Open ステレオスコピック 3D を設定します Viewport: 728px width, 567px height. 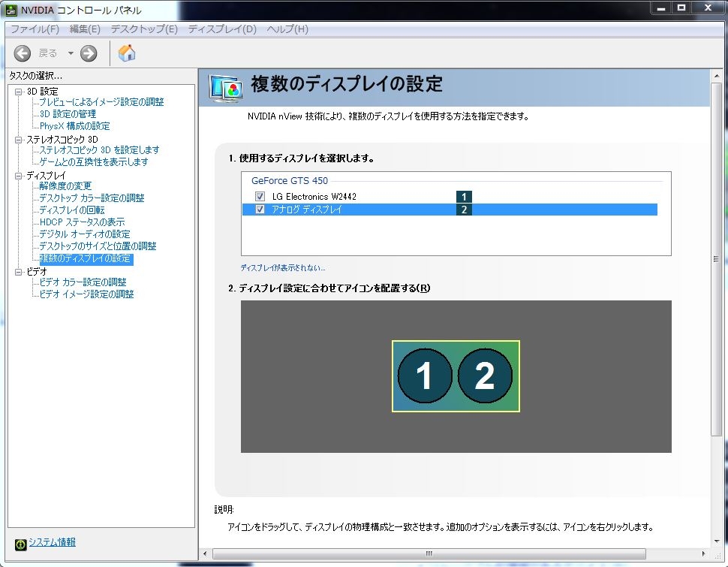tap(99, 150)
